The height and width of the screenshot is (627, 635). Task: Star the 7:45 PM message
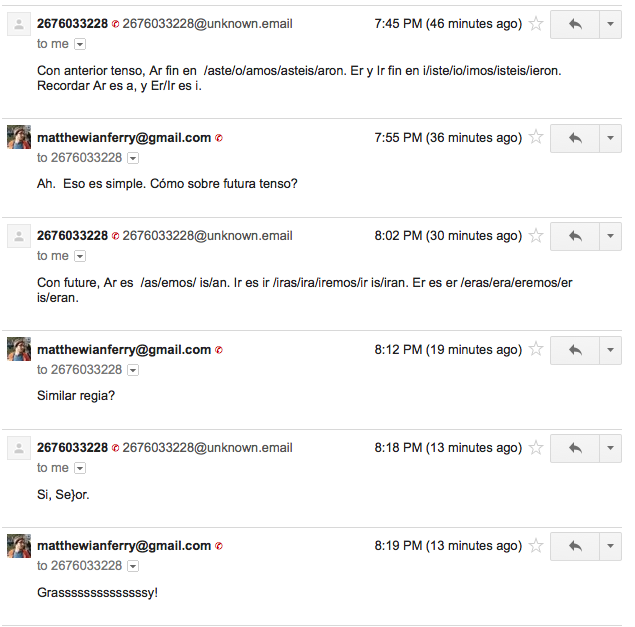tap(536, 24)
